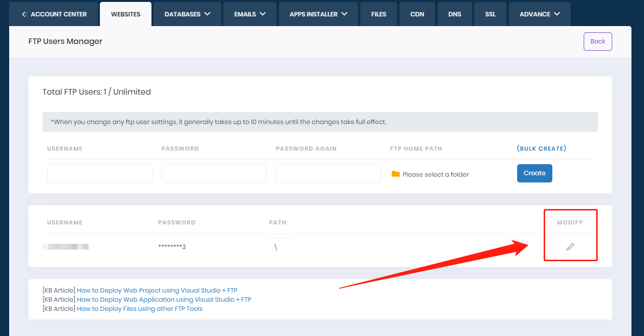Open Deploy Web Project using Visual Studio article
This screenshot has width=644, height=336.
click(x=157, y=291)
